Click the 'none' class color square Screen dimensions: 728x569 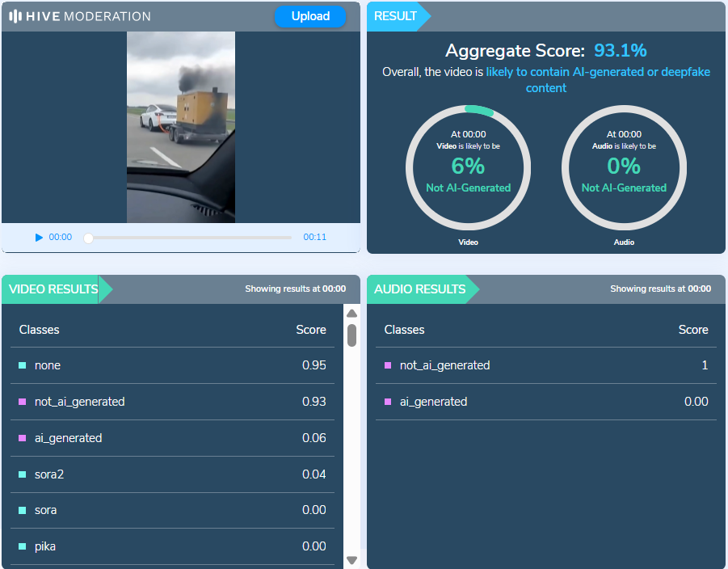[x=23, y=365]
